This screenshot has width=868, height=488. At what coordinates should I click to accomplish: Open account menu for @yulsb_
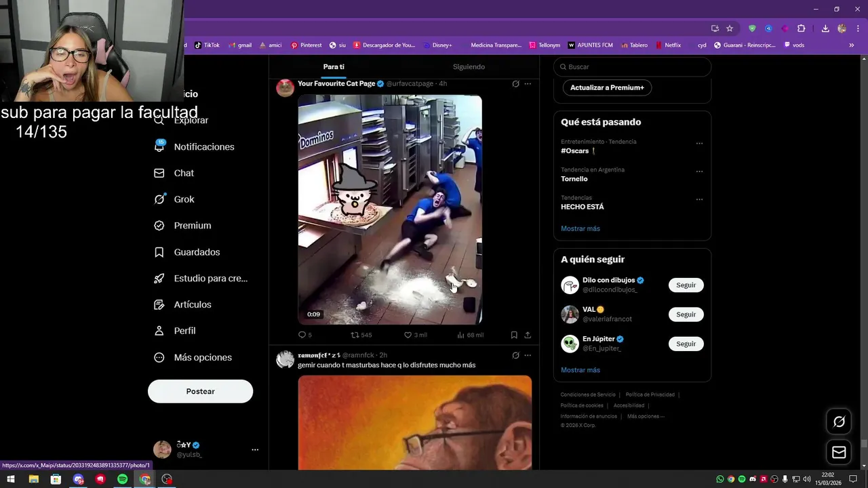coord(255,449)
